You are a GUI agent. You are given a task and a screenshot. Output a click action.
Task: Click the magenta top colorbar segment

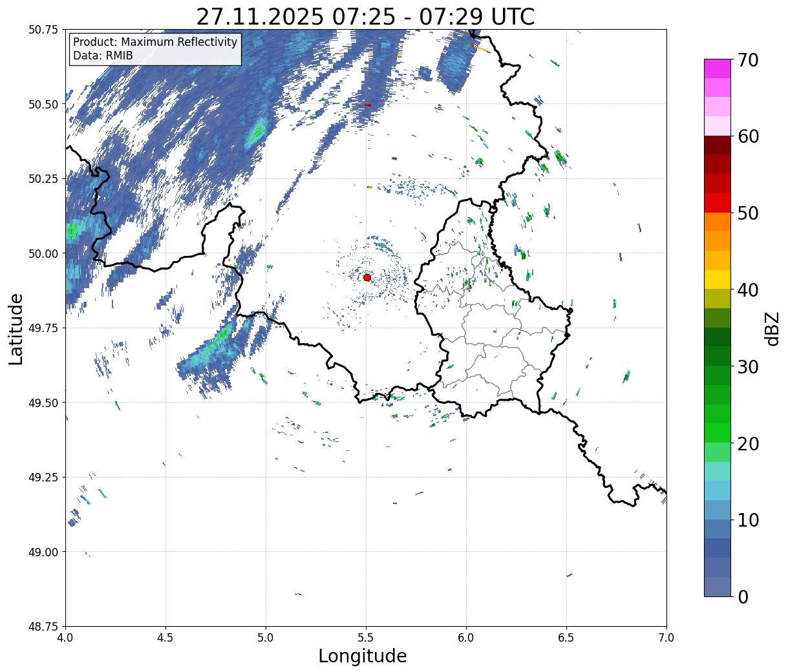(x=718, y=68)
